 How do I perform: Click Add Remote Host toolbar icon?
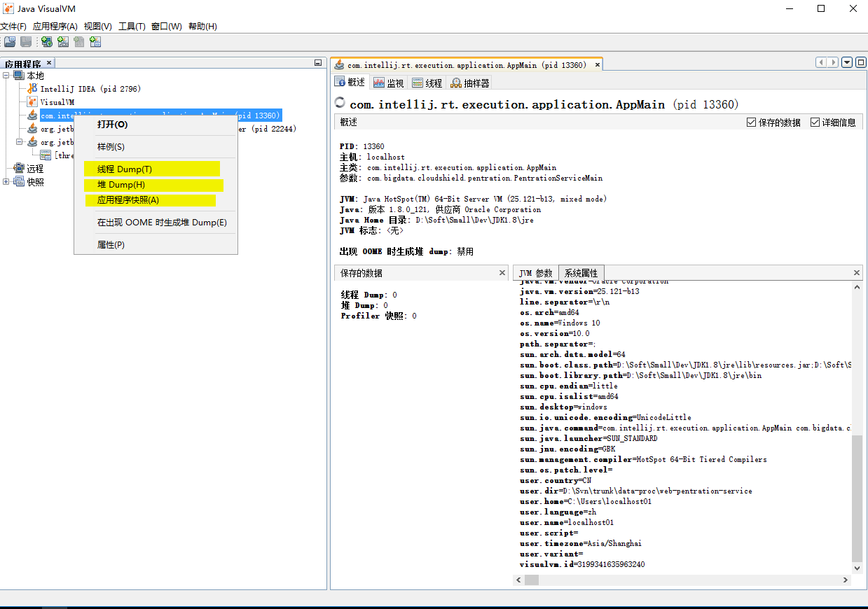47,42
